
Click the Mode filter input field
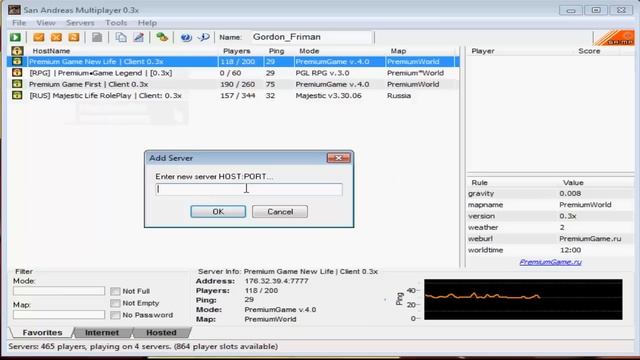[59, 291]
